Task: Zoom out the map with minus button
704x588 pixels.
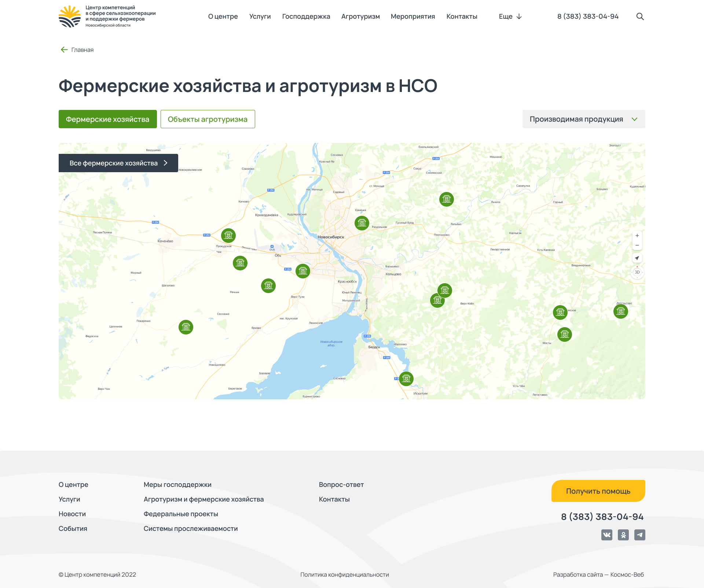Action: click(x=637, y=245)
